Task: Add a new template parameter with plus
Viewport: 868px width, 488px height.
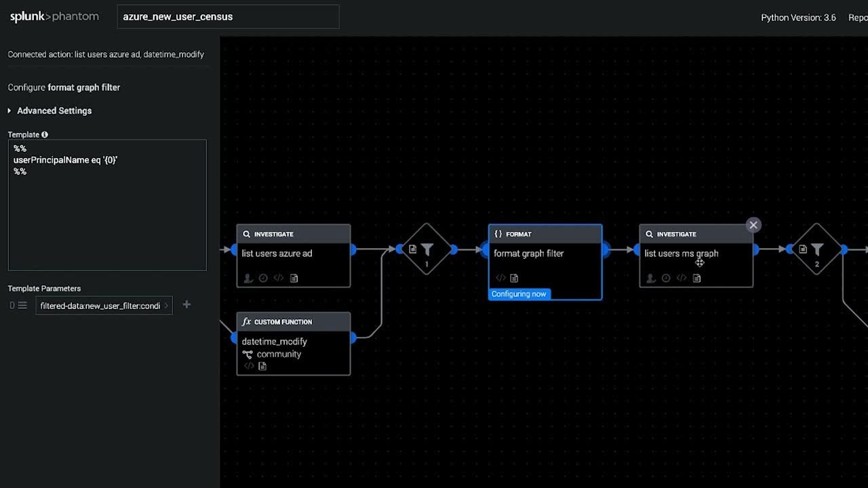Action: pyautogui.click(x=186, y=305)
